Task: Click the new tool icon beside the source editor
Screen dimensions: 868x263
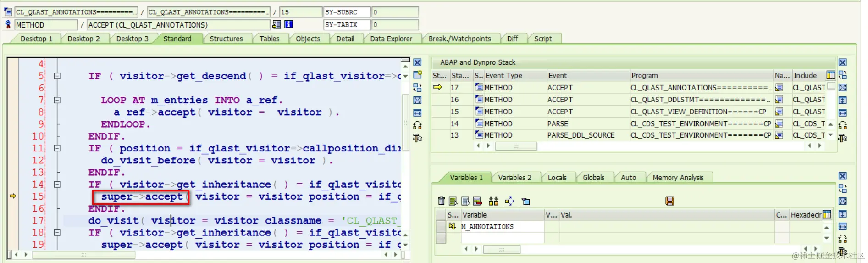Action: click(417, 75)
